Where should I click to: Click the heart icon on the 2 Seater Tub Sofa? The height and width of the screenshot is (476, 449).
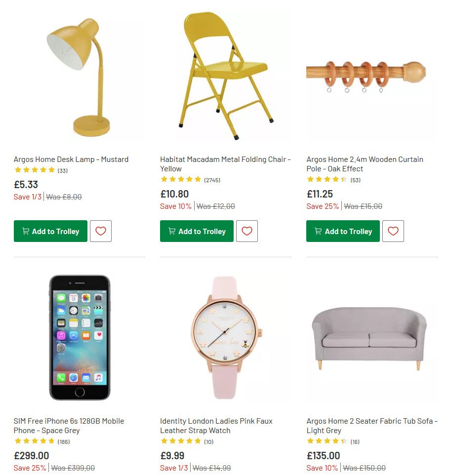click(393, 474)
